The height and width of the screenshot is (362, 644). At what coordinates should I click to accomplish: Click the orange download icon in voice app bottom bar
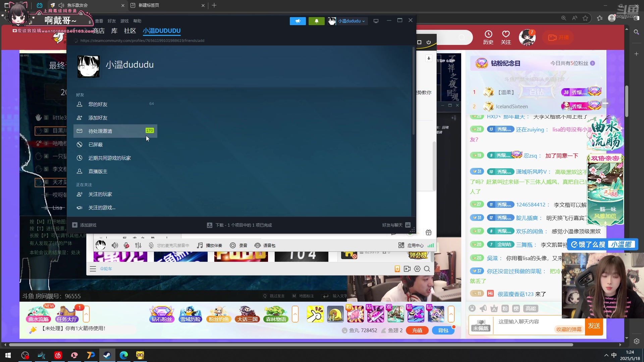[x=397, y=269]
